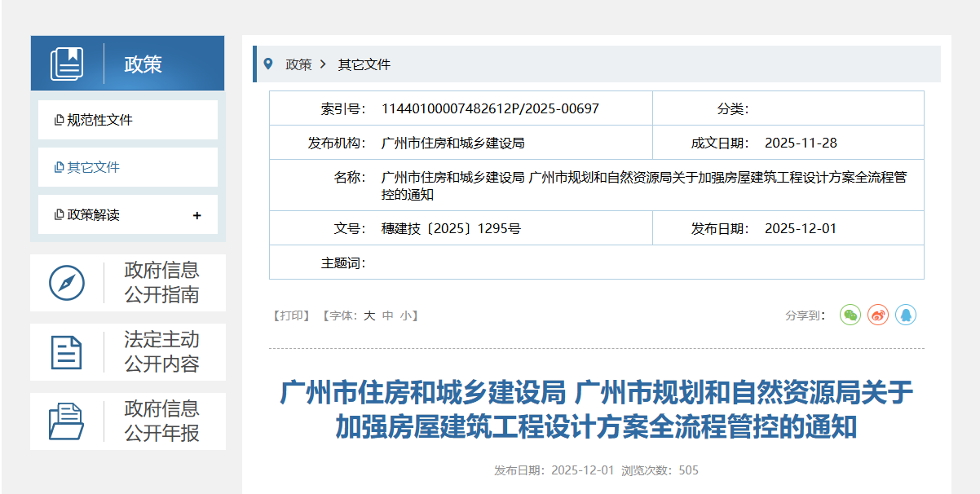Image resolution: width=980 pixels, height=494 pixels.
Task: Go to 政策 via breadcrumb link
Action: (298, 64)
